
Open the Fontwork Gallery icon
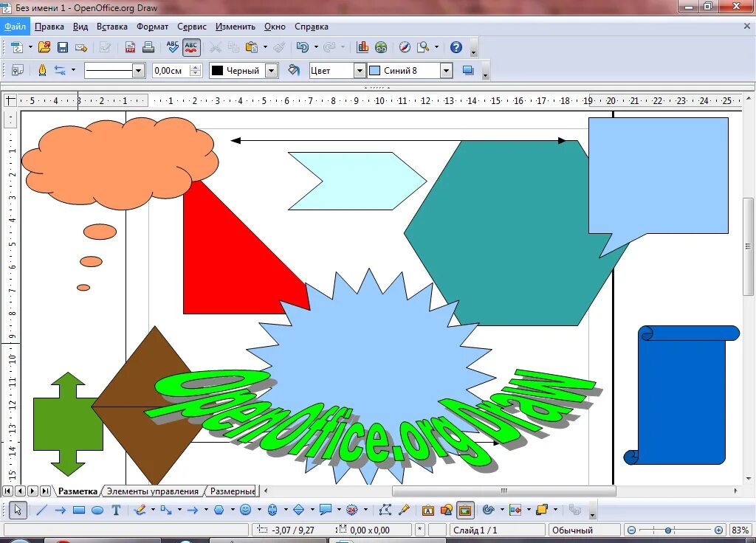click(x=427, y=510)
